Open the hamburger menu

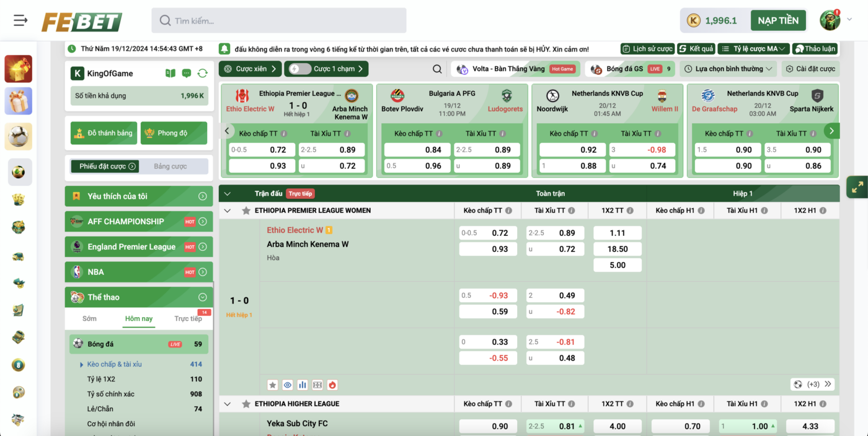pyautogui.click(x=20, y=20)
